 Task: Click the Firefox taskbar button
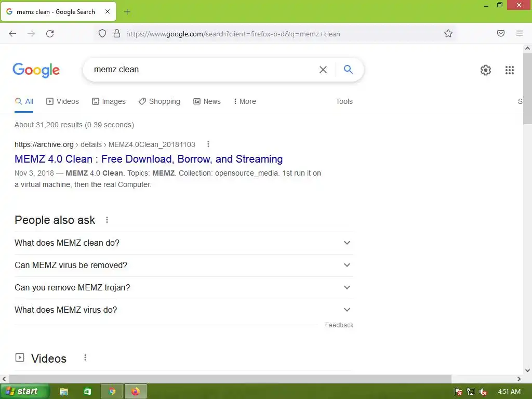(136, 392)
